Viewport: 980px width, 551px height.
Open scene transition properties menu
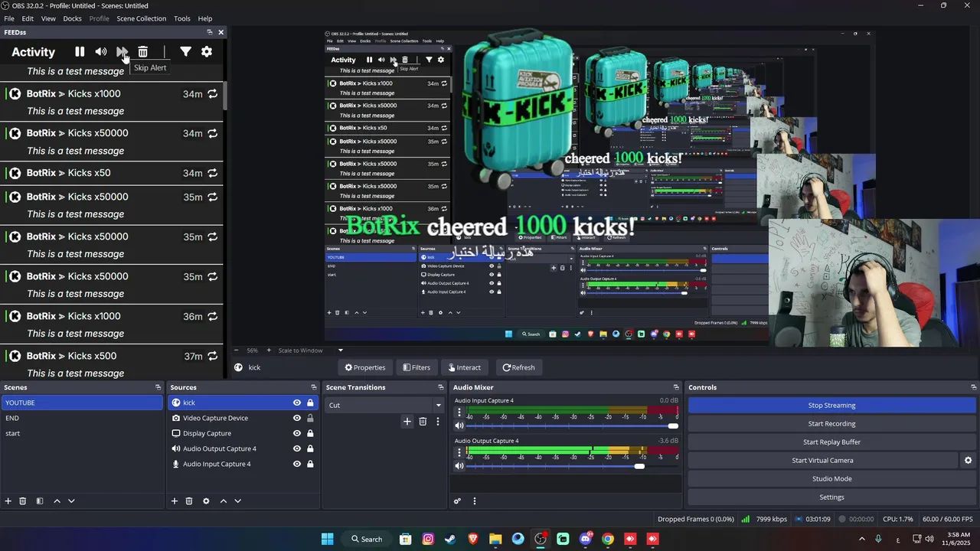(x=438, y=422)
